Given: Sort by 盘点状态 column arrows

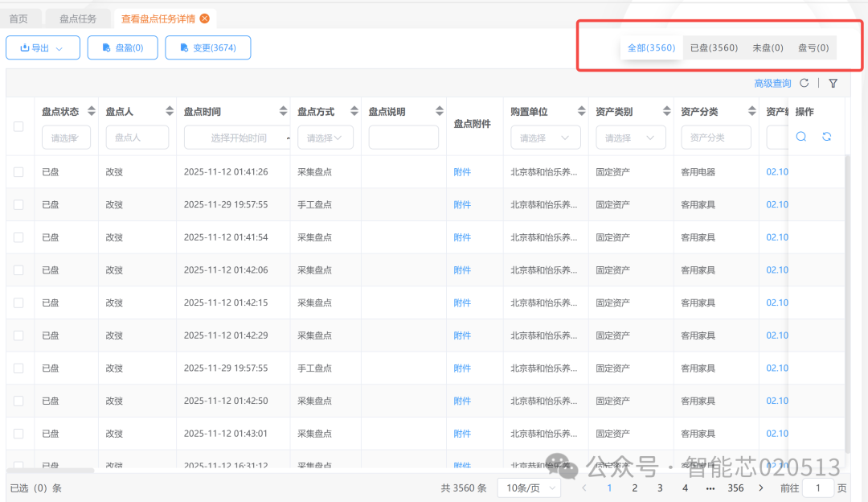Looking at the screenshot, I should tap(92, 112).
